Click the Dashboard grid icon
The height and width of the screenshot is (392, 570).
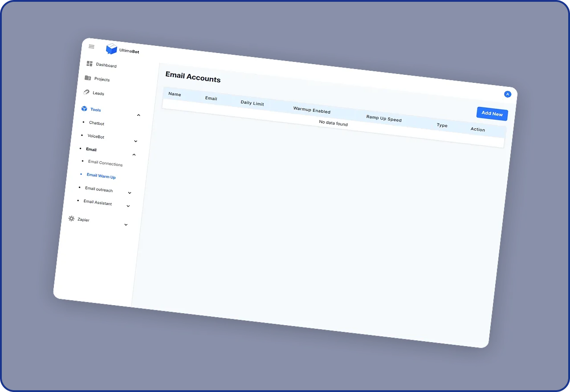(x=90, y=64)
